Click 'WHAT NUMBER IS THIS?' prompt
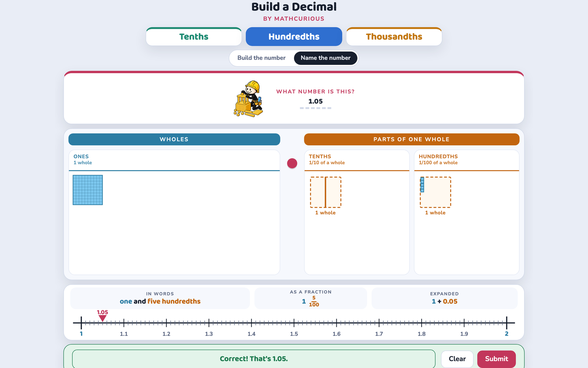The height and width of the screenshot is (368, 588). click(315, 92)
